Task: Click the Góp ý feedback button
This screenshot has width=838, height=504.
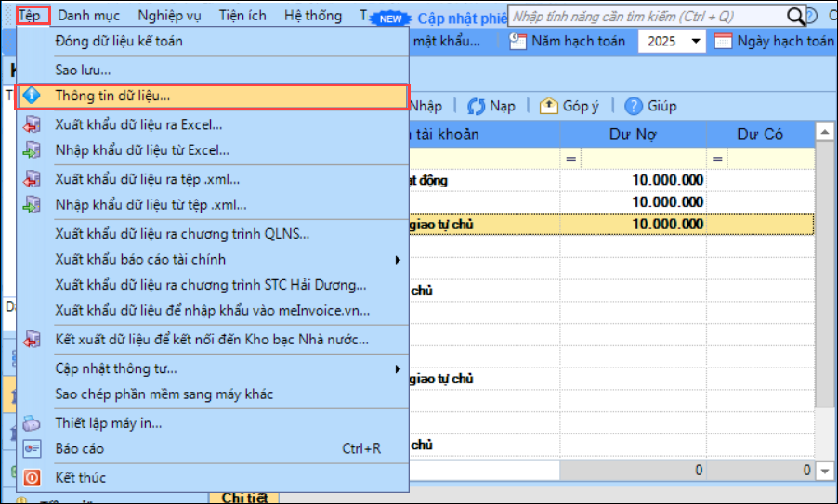Action: [x=570, y=106]
